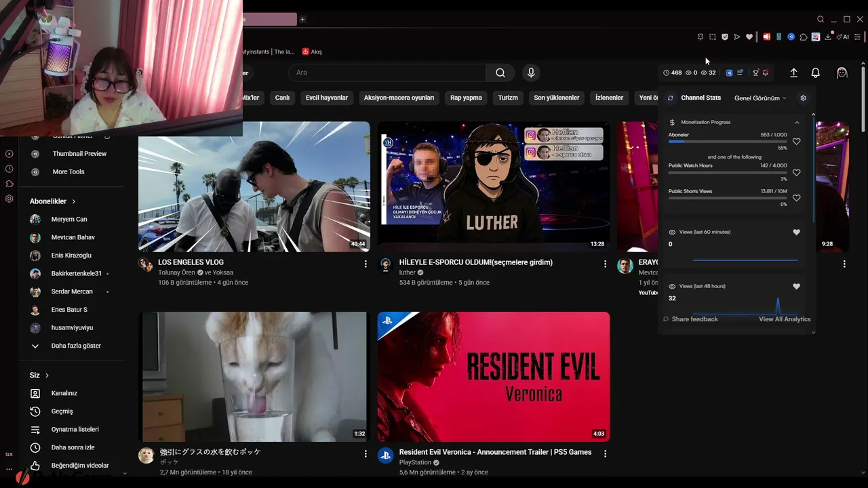Start voice search with the microphone
868x488 pixels.
pyautogui.click(x=531, y=73)
